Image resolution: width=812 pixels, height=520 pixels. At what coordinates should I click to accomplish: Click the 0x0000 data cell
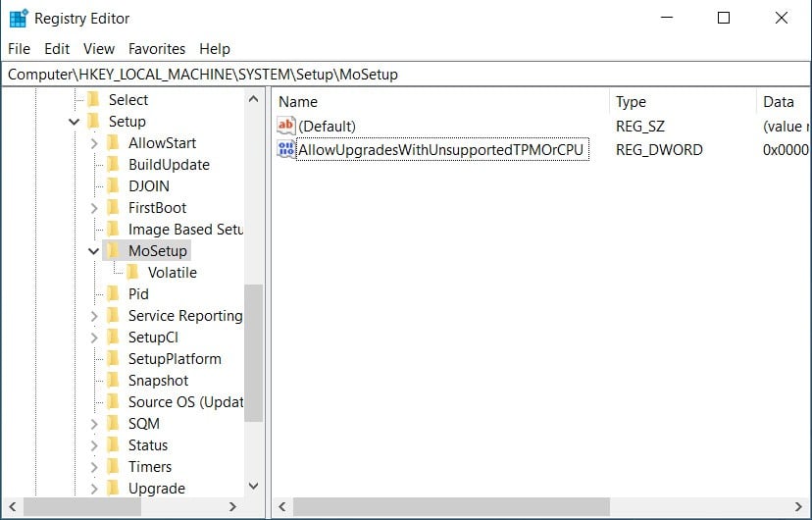(x=786, y=150)
